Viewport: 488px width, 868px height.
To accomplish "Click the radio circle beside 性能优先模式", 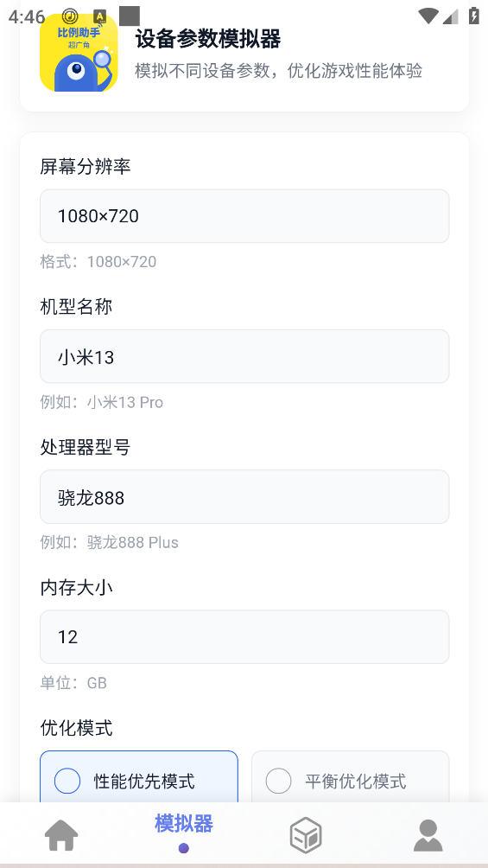I will [67, 781].
